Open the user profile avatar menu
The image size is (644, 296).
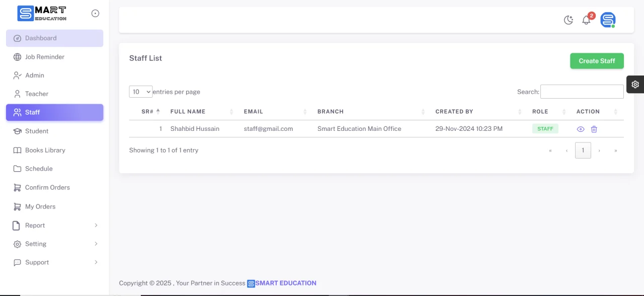pyautogui.click(x=608, y=20)
